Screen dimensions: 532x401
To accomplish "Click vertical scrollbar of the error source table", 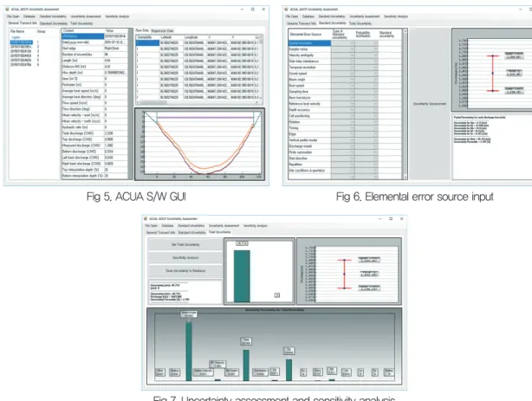I will point(405,104).
